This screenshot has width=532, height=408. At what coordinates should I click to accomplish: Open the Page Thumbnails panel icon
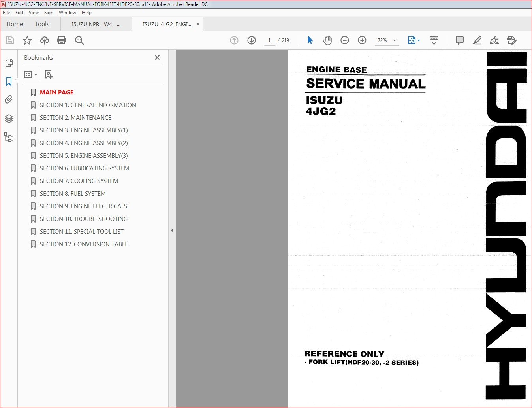pyautogui.click(x=9, y=63)
